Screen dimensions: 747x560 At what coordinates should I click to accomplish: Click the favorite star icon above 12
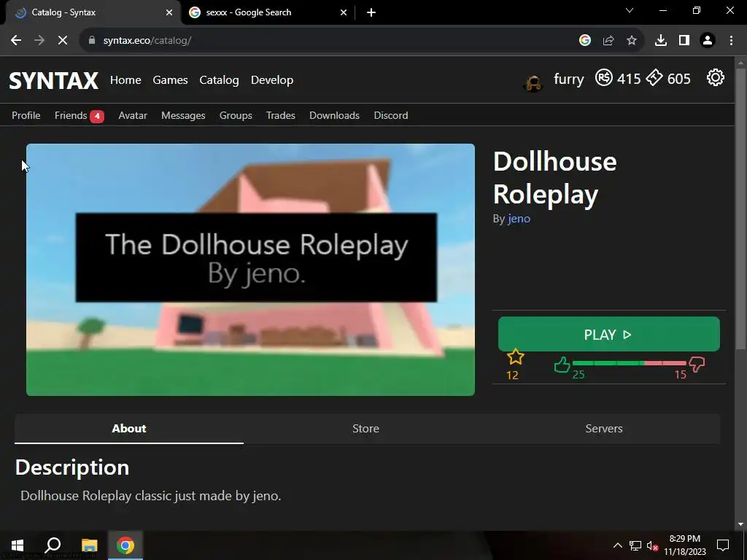point(516,357)
